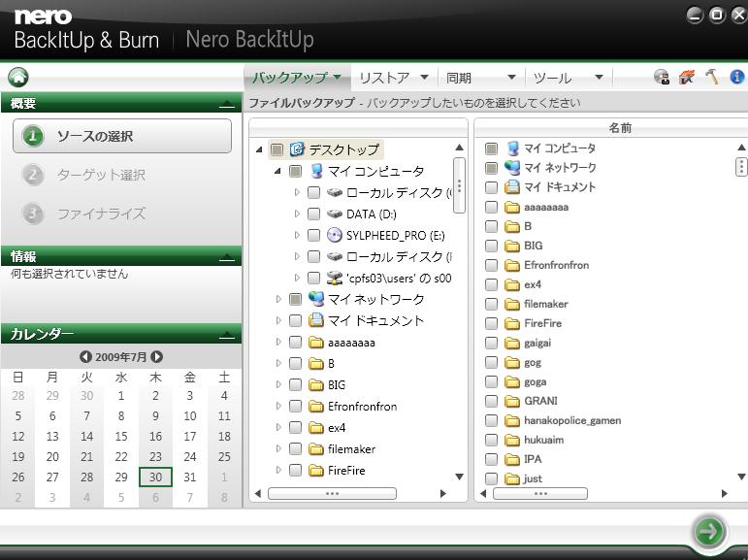
Task: Collapse the 情報 panel
Action: coord(227,257)
